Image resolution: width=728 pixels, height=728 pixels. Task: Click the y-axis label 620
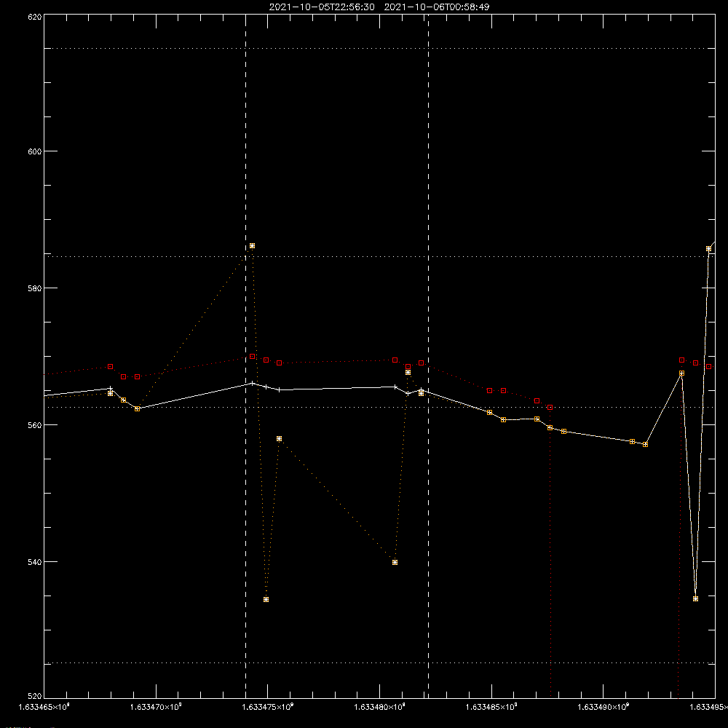tap(35, 17)
